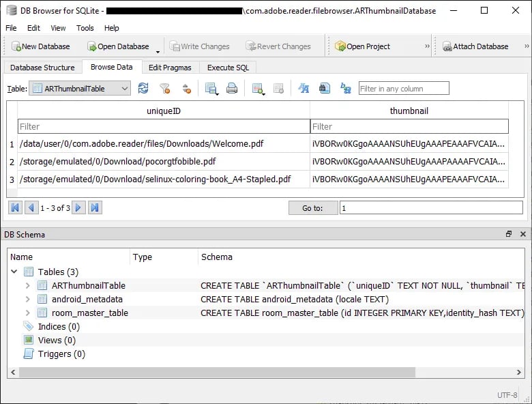Expand the Attach Database toolbar overflow chevron
Image resolution: width=532 pixels, height=404 pixels.
pyautogui.click(x=527, y=46)
